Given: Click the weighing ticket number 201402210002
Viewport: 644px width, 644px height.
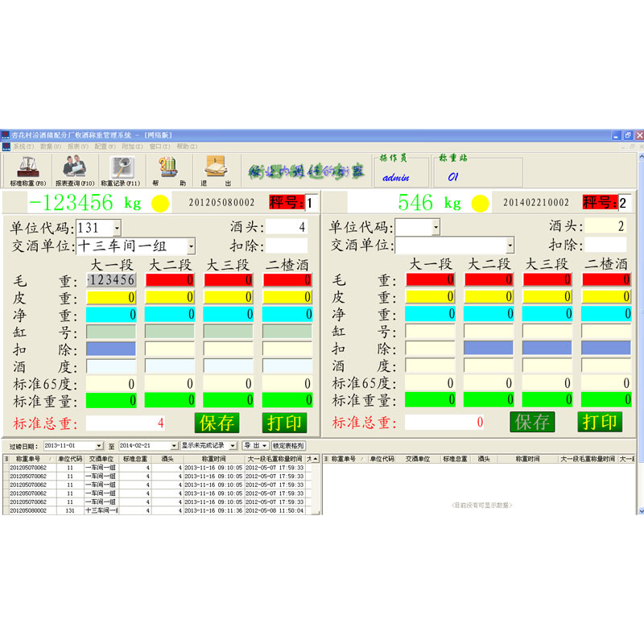Looking at the screenshot, I should tap(536, 203).
